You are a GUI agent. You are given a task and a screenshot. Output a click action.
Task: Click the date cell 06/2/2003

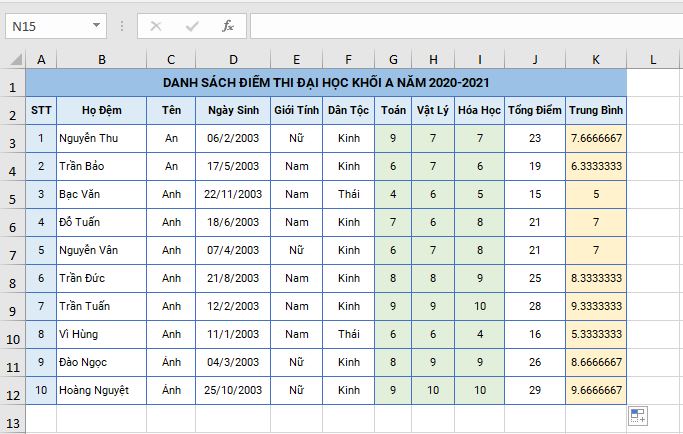(233, 139)
